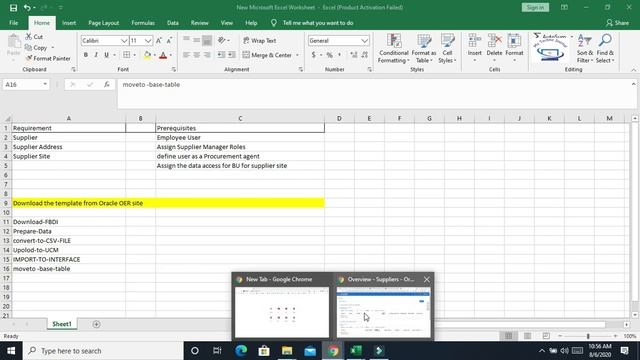640x360 pixels.
Task: Add a new sheet with plus button
Action: point(96,324)
